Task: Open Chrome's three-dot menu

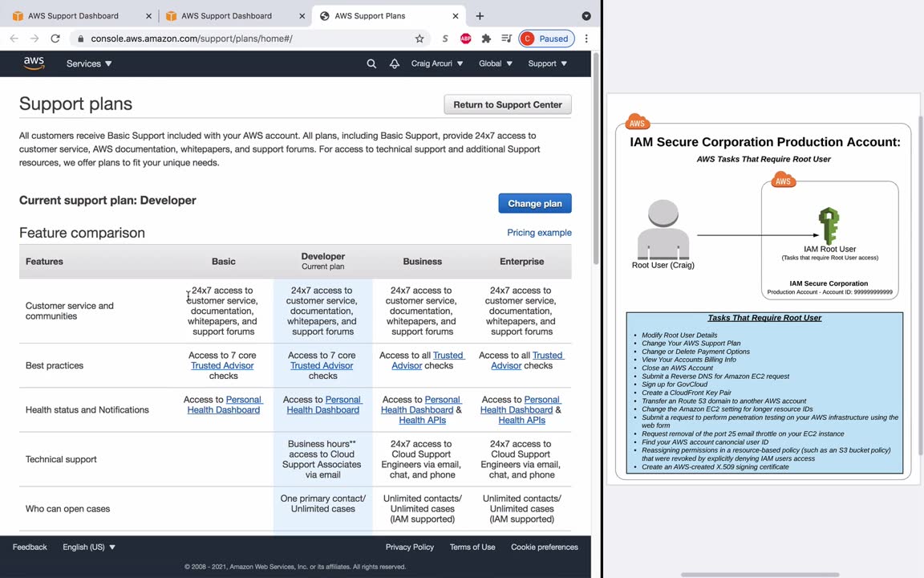Action: (586, 39)
